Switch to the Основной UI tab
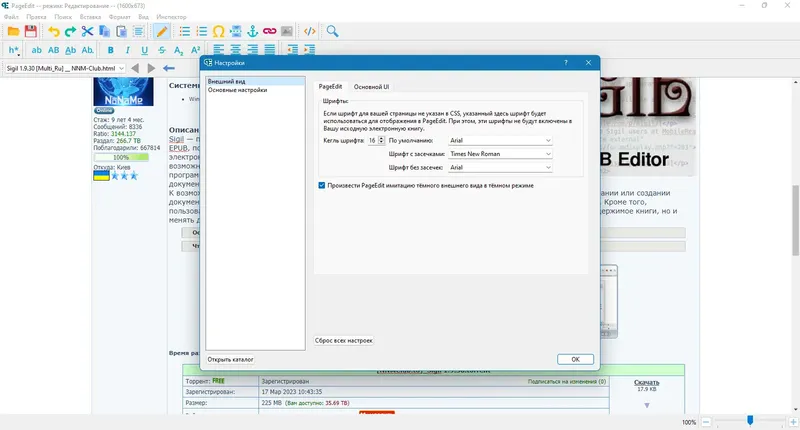800x430 pixels. (x=371, y=87)
